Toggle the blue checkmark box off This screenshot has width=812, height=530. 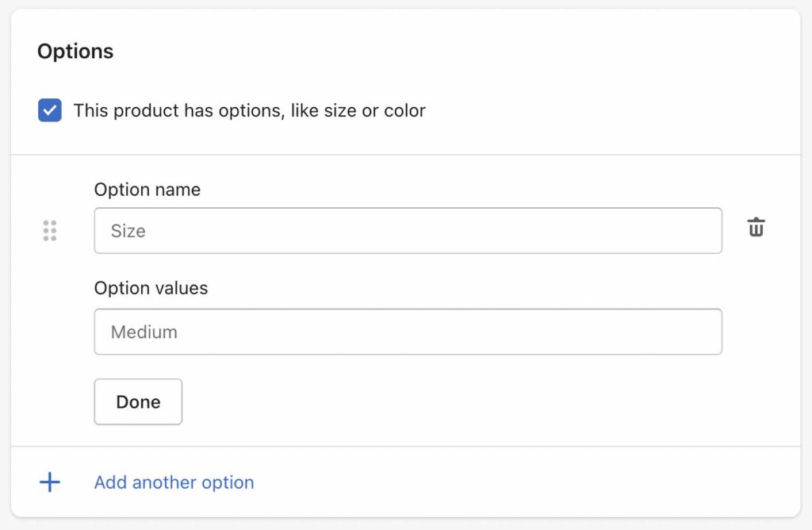pos(50,110)
